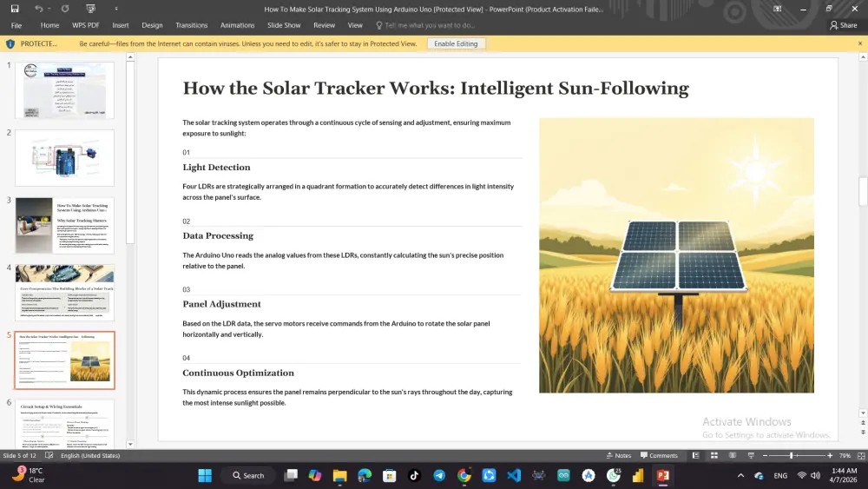Click the slide area scroll down arrow

(x=863, y=413)
